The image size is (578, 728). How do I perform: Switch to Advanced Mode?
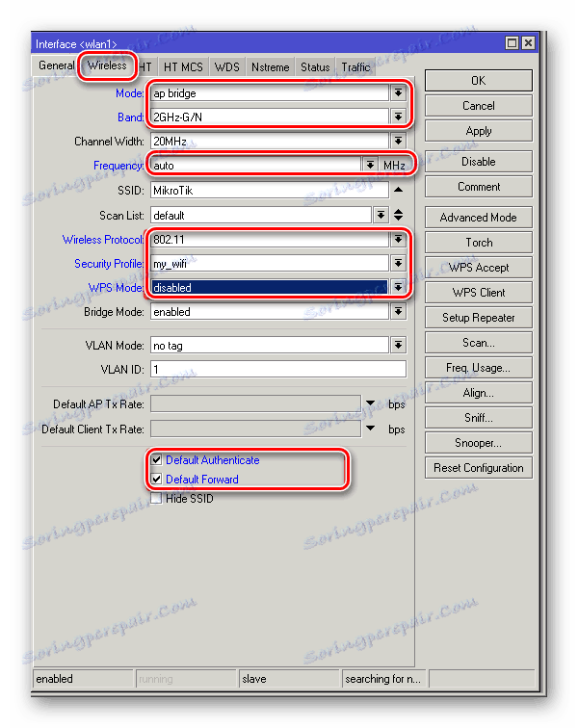click(479, 218)
